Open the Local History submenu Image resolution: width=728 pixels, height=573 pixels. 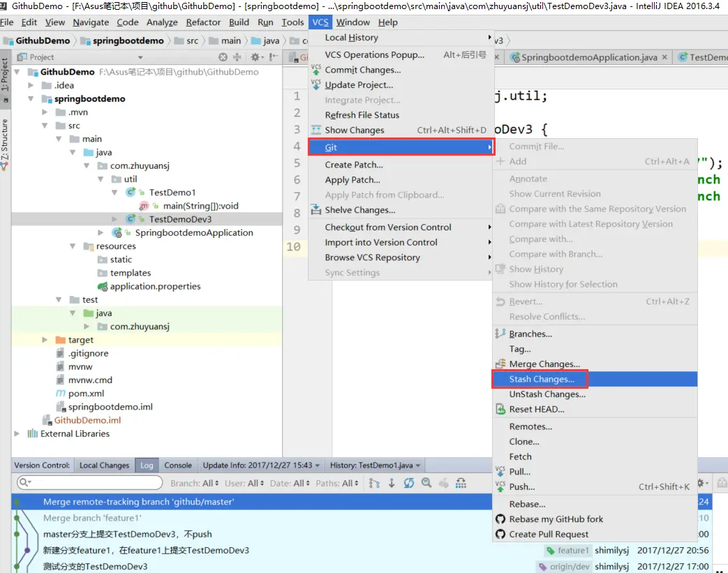[x=401, y=38]
